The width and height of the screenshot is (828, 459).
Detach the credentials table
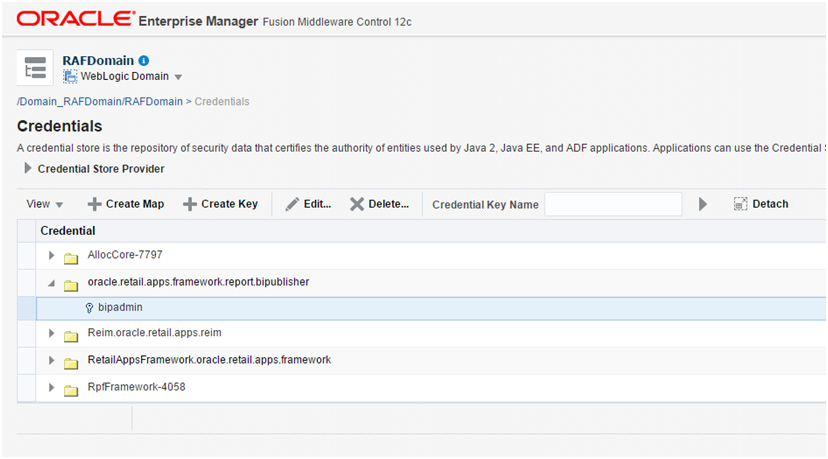click(760, 204)
